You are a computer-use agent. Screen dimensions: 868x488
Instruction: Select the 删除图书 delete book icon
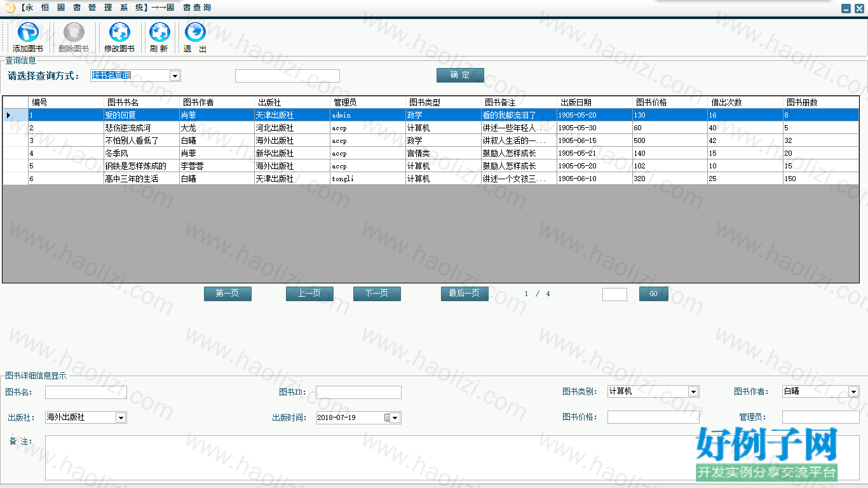[x=74, y=37]
